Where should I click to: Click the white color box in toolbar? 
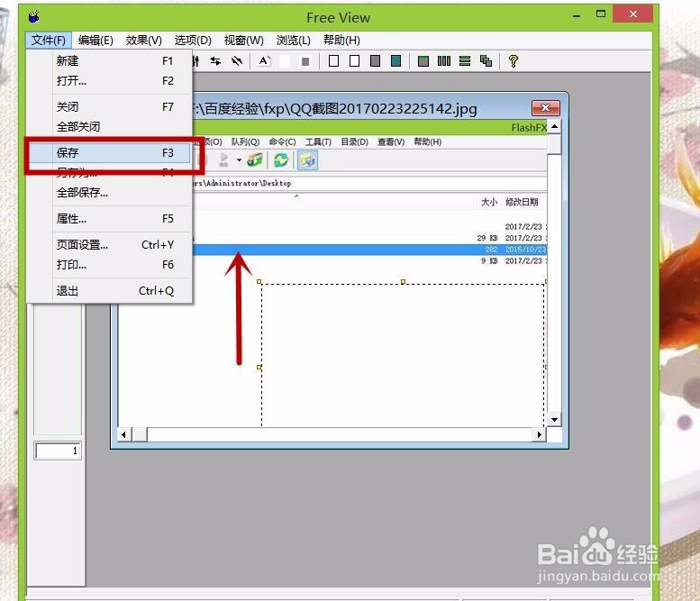coord(285,61)
